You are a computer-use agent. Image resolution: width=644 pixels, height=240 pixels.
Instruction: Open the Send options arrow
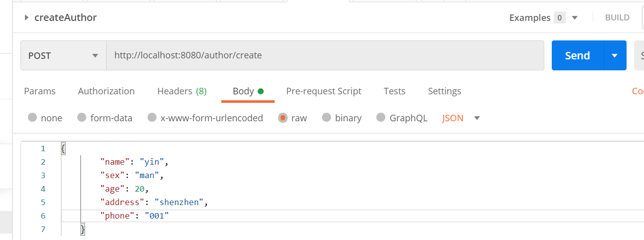click(615, 55)
